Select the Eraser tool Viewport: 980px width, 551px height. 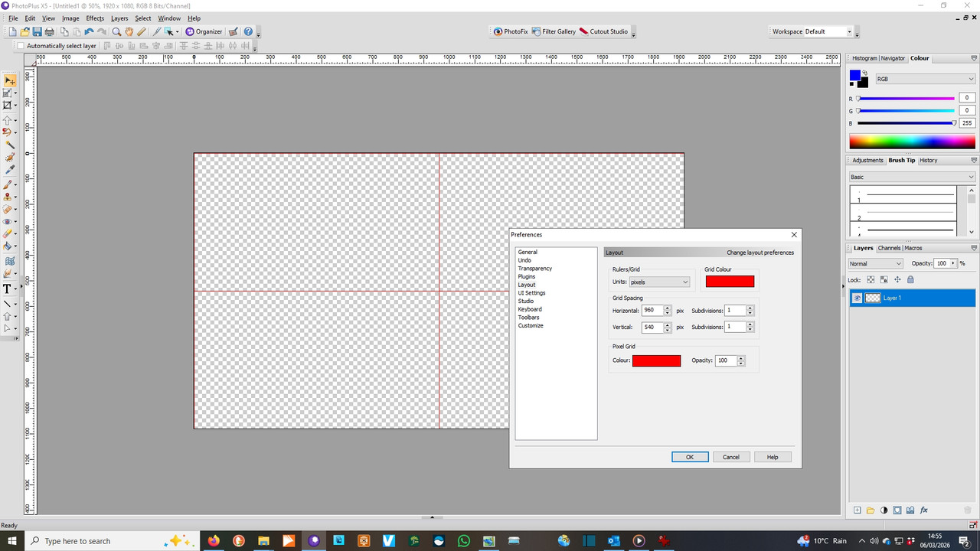[x=9, y=233]
